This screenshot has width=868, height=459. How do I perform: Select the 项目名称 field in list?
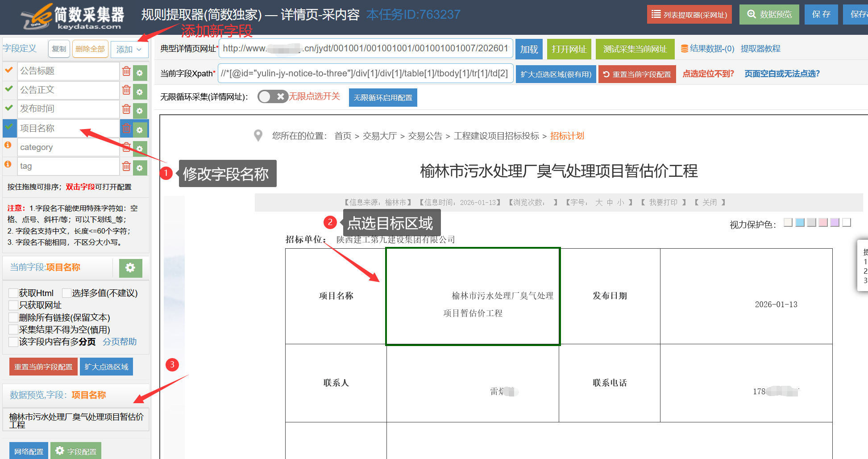[68, 129]
